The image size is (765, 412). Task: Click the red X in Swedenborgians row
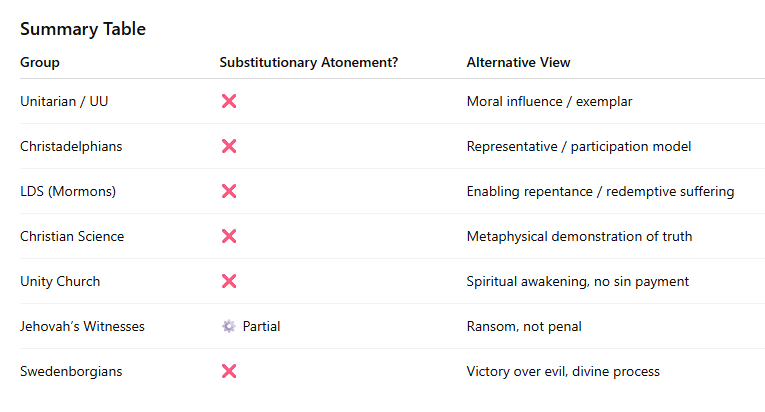pos(229,371)
